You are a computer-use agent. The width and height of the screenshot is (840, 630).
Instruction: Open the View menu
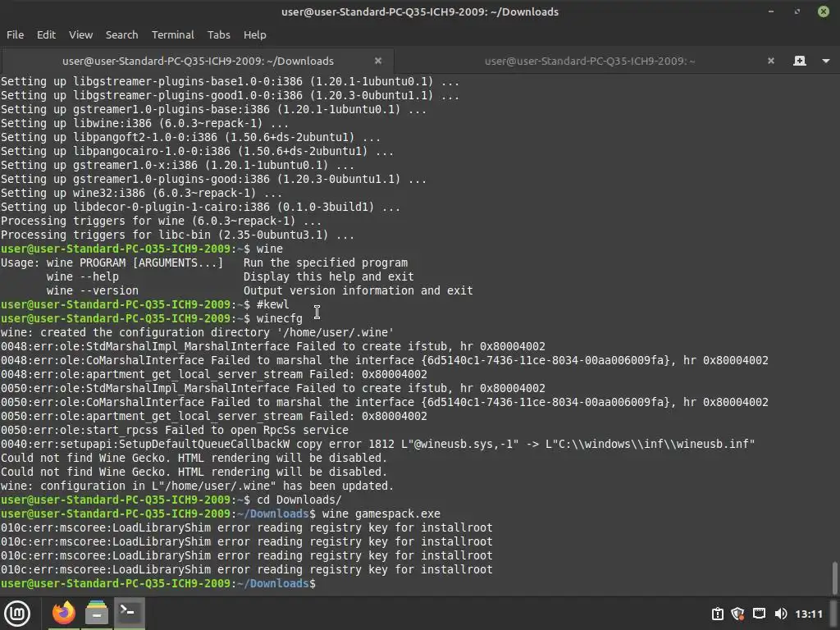pyautogui.click(x=80, y=34)
